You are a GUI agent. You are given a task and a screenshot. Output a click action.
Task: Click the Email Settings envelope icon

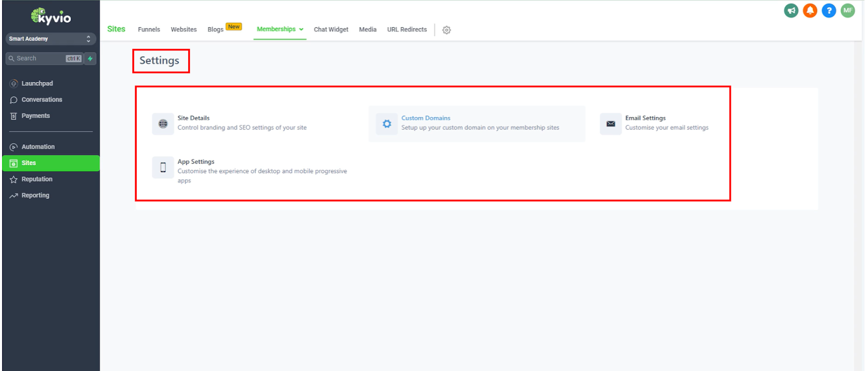click(x=610, y=124)
